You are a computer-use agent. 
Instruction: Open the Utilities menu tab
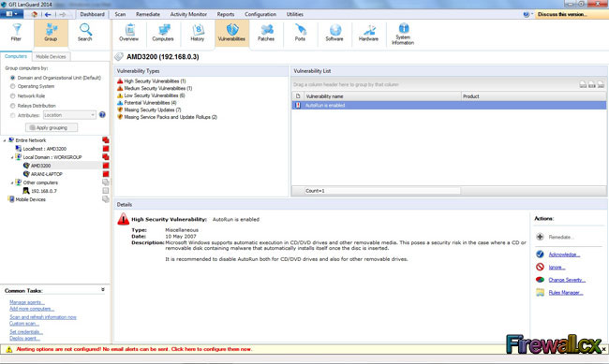(295, 14)
